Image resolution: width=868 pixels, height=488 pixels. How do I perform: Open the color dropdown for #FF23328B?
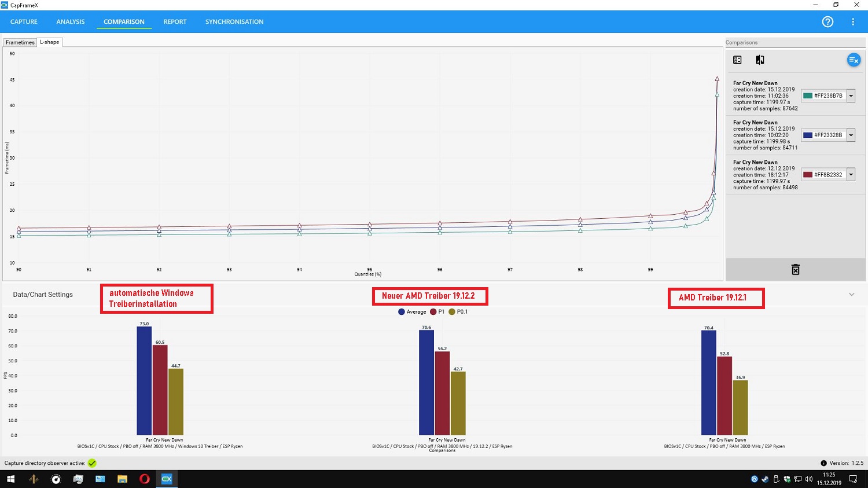pyautogui.click(x=851, y=135)
